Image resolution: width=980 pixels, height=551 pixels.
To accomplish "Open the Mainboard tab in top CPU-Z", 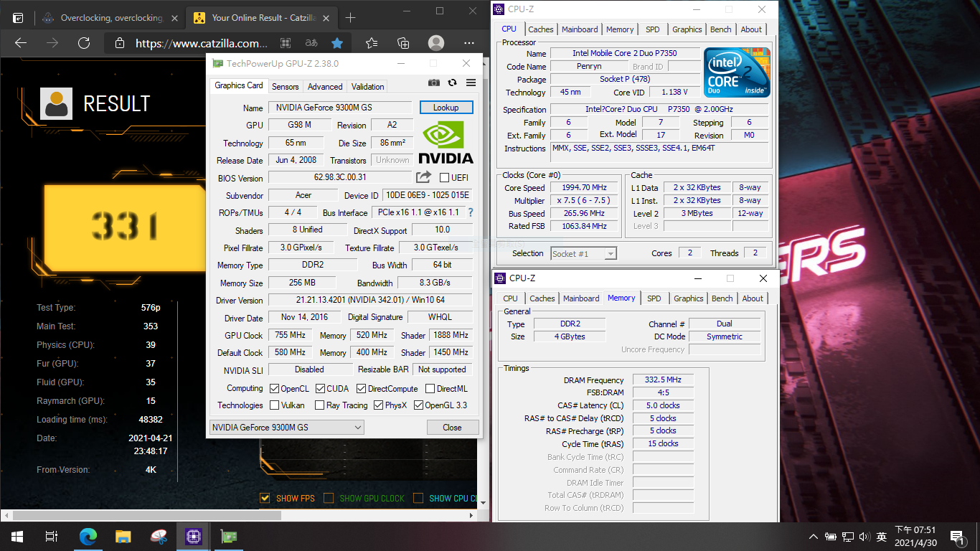I will [580, 29].
